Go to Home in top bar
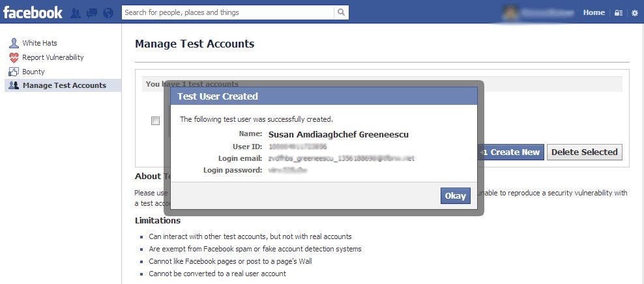The width and height of the screenshot is (644, 284). 594,12
